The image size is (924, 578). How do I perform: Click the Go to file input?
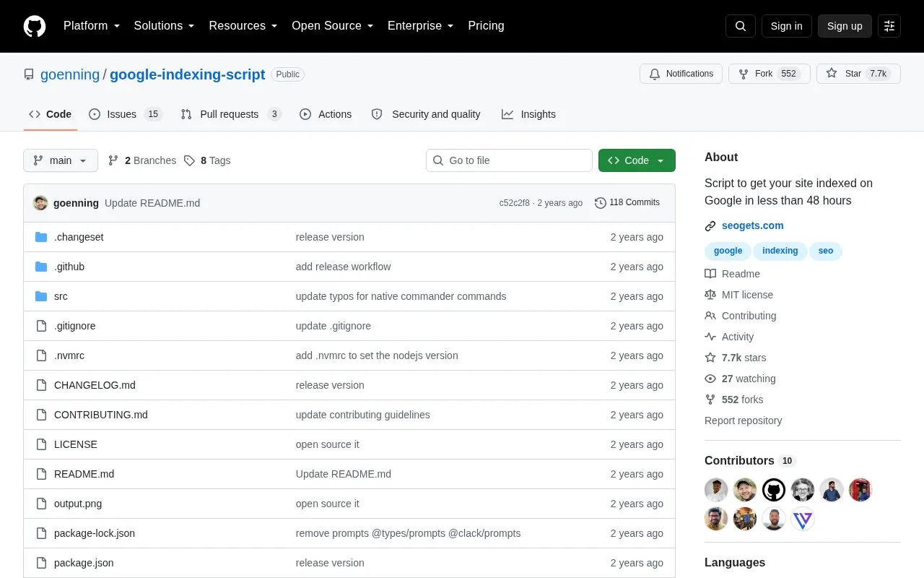(509, 160)
